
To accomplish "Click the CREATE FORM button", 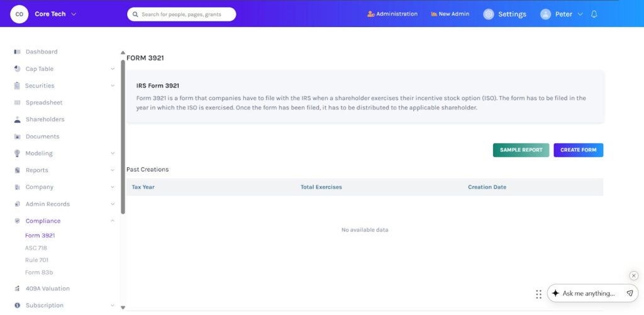I will (579, 150).
